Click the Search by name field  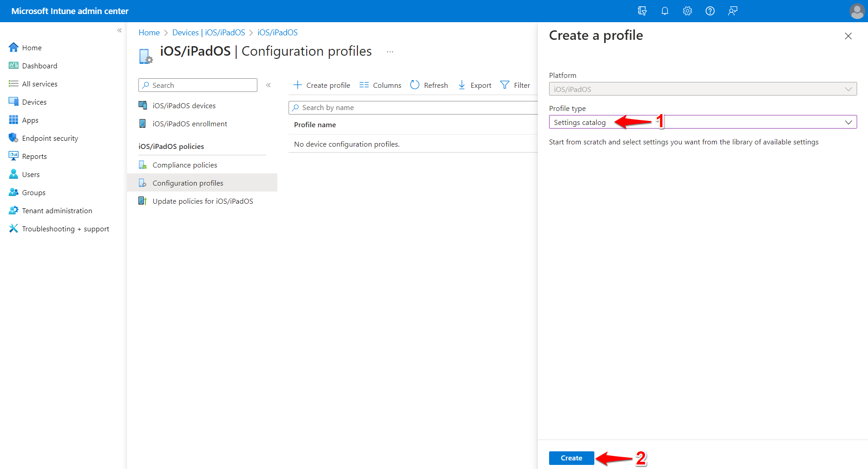[413, 108]
